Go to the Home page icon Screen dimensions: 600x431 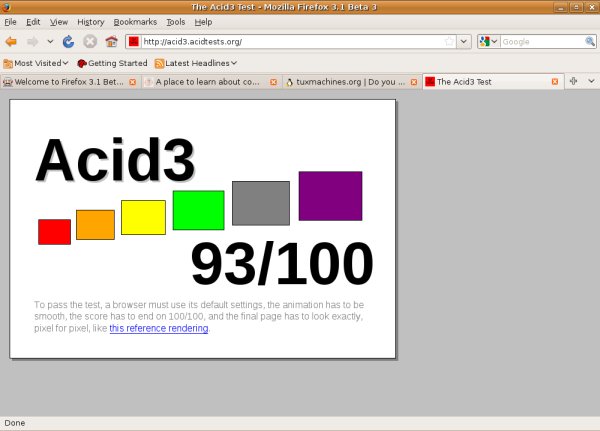tap(111, 41)
